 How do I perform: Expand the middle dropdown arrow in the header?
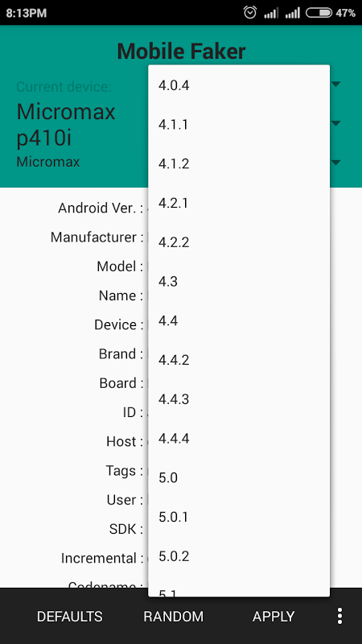coord(336,123)
